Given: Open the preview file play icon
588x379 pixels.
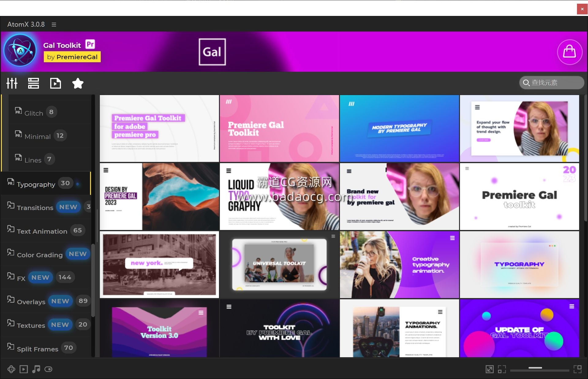Looking at the screenshot, I should tap(55, 83).
